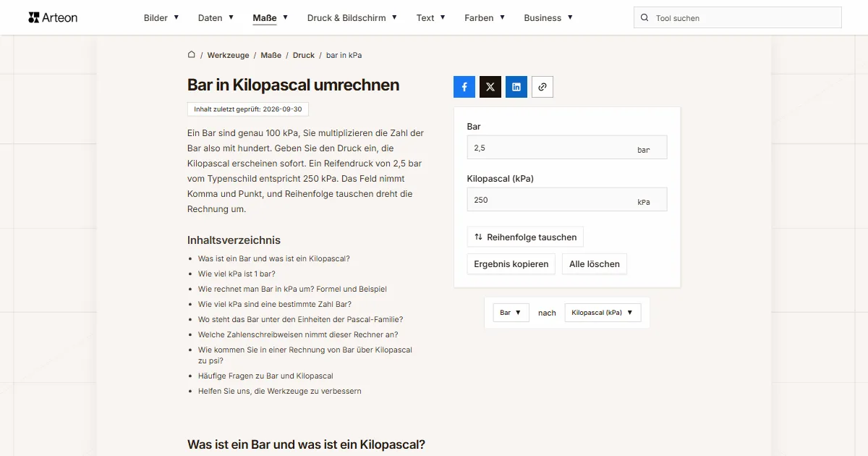Click Alle löschen
Screen dimensions: 868x456
tap(595, 264)
